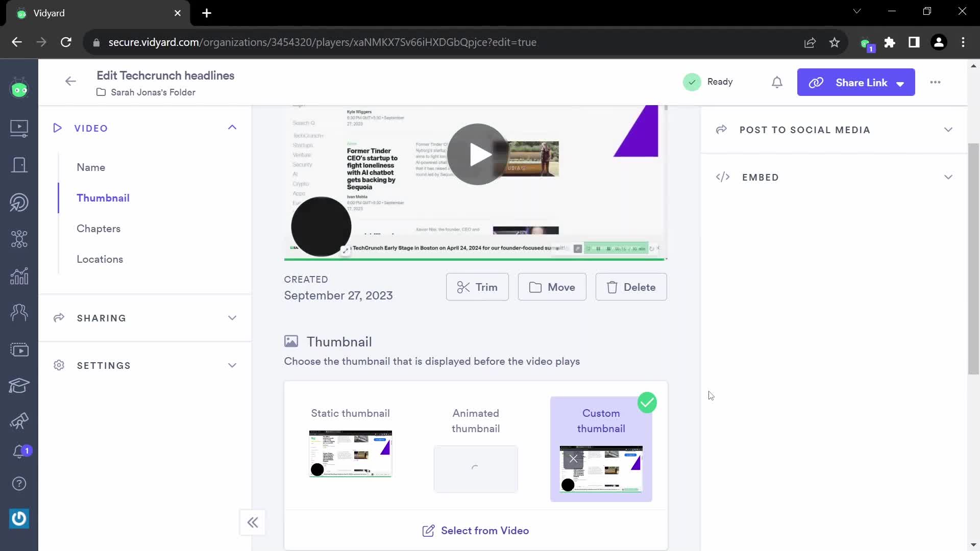
Task: Expand the Settings section
Action: [x=145, y=365]
